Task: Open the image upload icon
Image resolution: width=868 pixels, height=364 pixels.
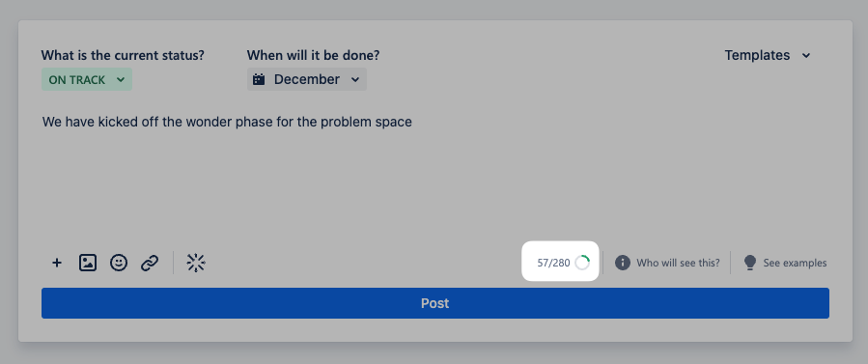Action: [88, 263]
